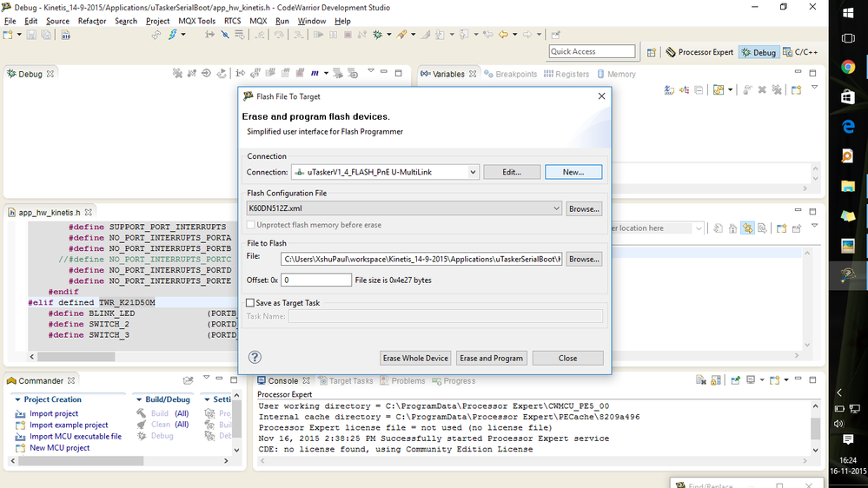Click the Instruction Stepping Mode icon in Debug view
This screenshot has height=488, width=868.
240,73
